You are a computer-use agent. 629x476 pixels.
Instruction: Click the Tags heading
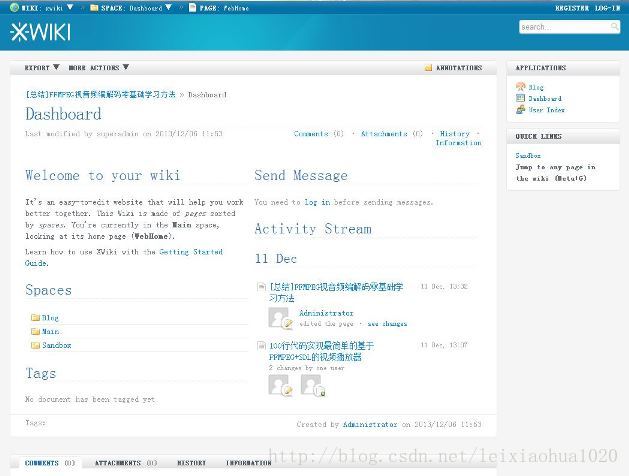click(41, 373)
